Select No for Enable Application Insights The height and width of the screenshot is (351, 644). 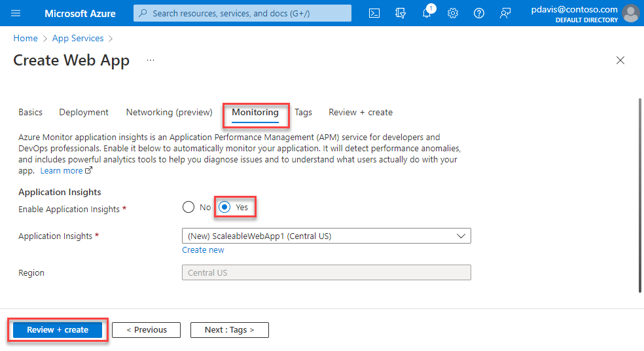188,208
